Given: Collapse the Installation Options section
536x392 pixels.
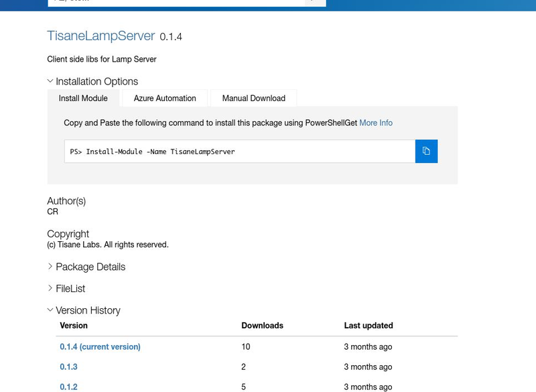Looking at the screenshot, I should pos(92,81).
